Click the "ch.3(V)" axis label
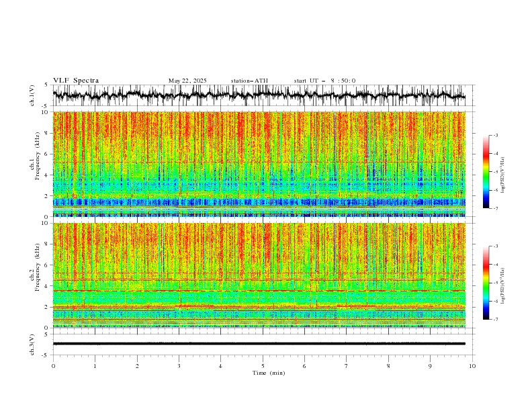532x411 pixels. pyautogui.click(x=32, y=345)
